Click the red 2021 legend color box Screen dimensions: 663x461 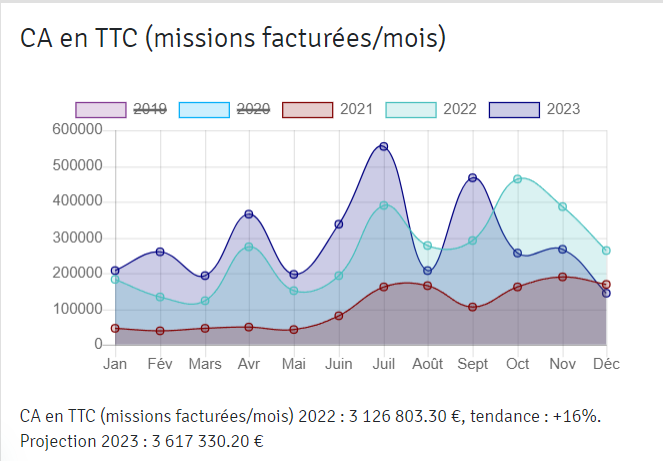click(308, 109)
